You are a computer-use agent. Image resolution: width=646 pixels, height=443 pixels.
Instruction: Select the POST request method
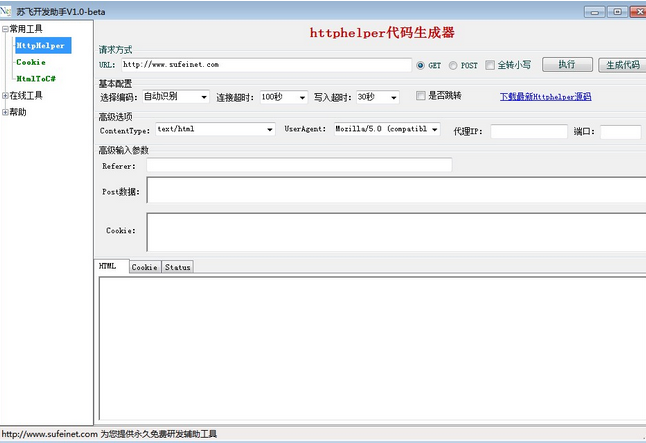click(x=453, y=65)
